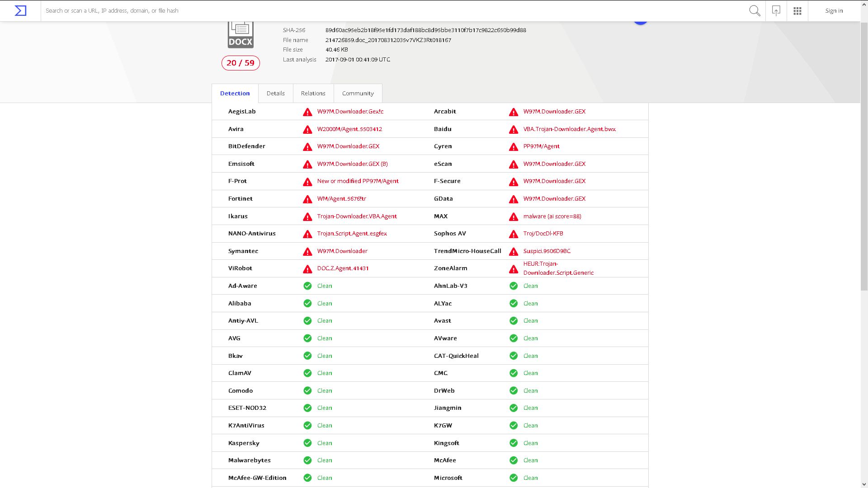Image resolution: width=868 pixels, height=488 pixels.
Task: Click the green check for AhnLab-V3
Action: click(x=514, y=286)
